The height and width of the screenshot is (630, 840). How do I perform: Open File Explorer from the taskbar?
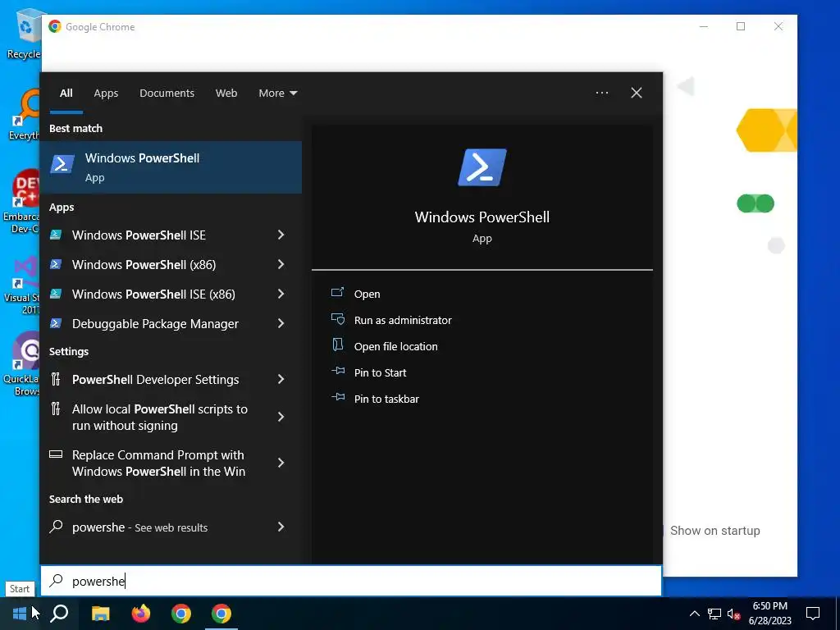pyautogui.click(x=100, y=614)
